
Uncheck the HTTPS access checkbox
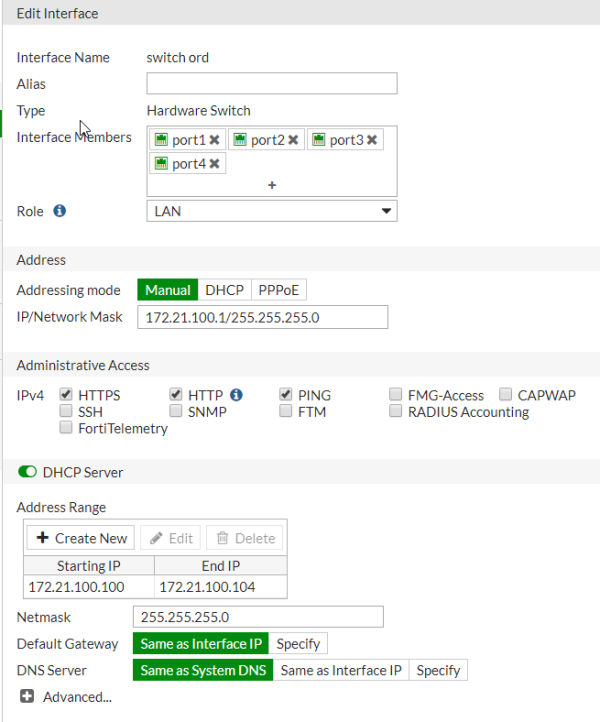[x=66, y=395]
